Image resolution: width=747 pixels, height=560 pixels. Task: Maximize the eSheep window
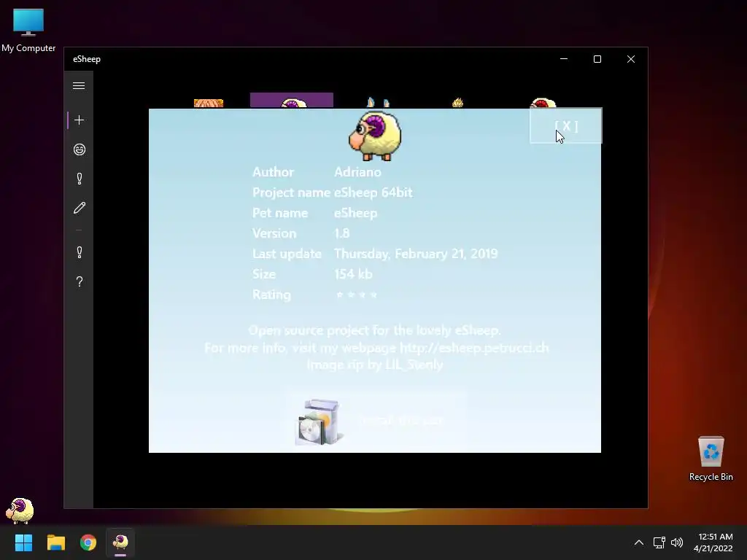pos(597,59)
